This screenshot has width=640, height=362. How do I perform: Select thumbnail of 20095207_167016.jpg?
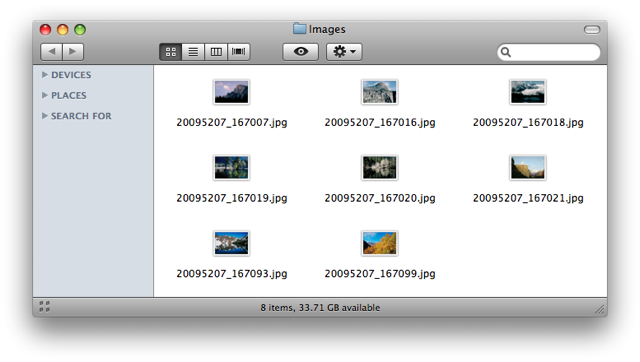(x=380, y=92)
